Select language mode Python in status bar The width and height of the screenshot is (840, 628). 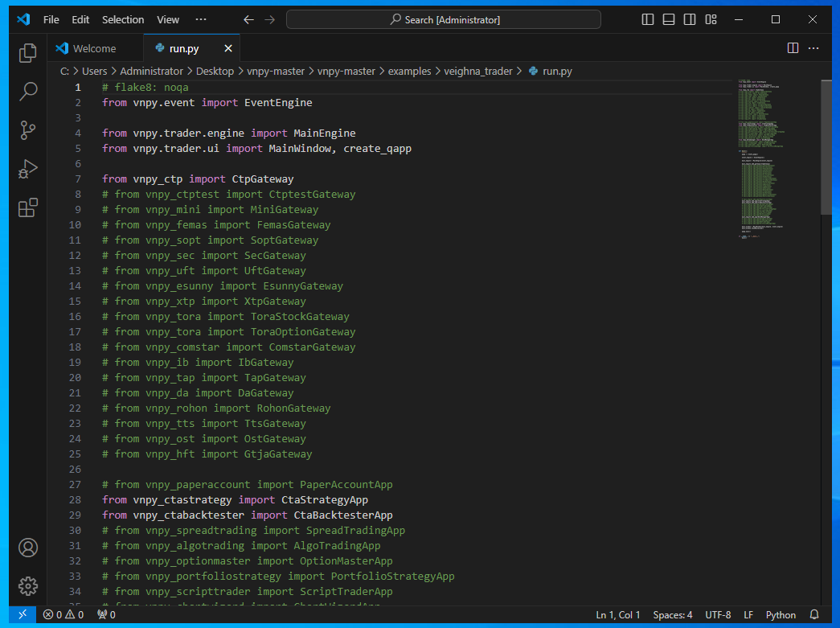781,614
